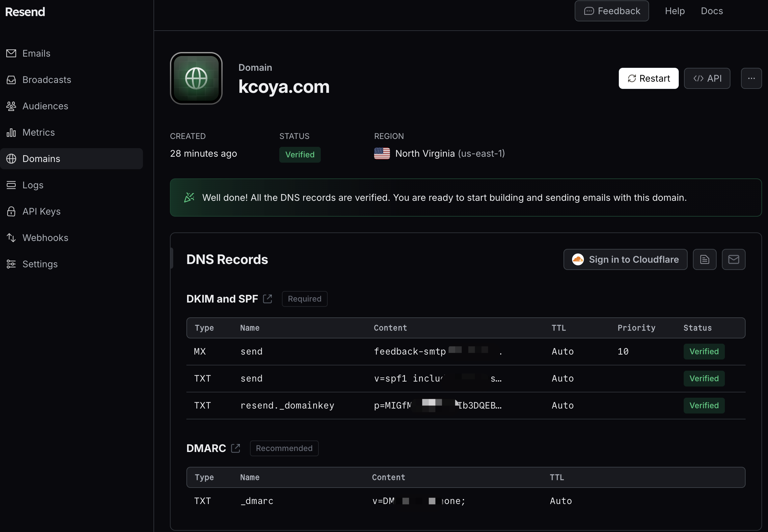This screenshot has width=768, height=532.
Task: Open the three-dot more options menu
Action: [x=751, y=78]
